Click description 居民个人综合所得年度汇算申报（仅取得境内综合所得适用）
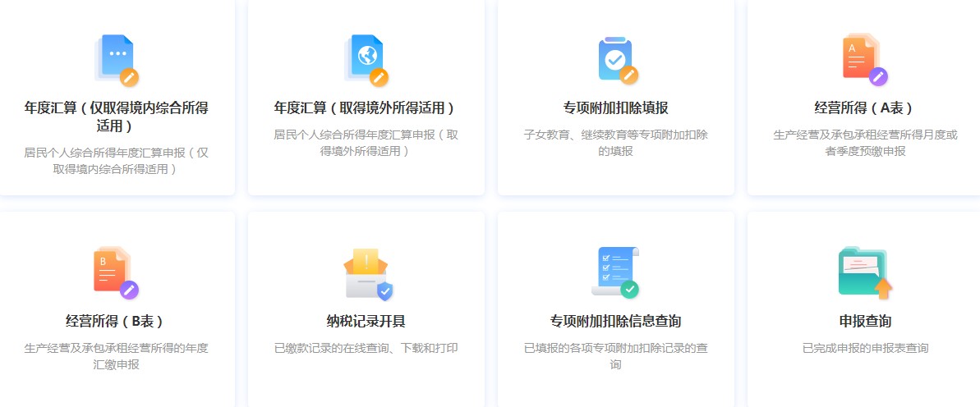 tap(117, 161)
